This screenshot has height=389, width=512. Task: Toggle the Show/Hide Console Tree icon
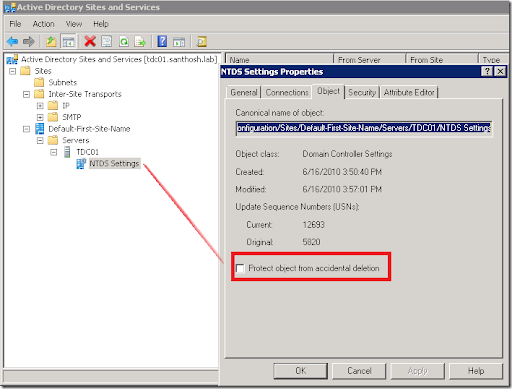[69, 42]
